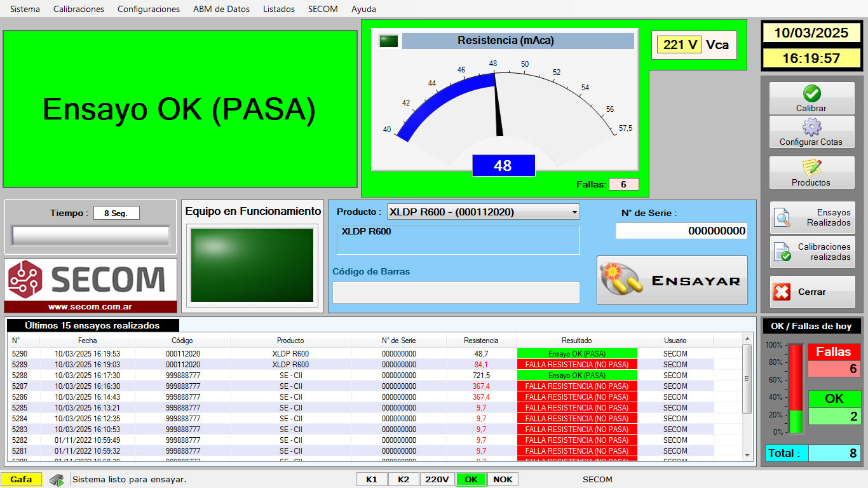Image resolution: width=868 pixels, height=488 pixels.
Task: Toggle the K2 relay indicator
Action: click(x=403, y=479)
